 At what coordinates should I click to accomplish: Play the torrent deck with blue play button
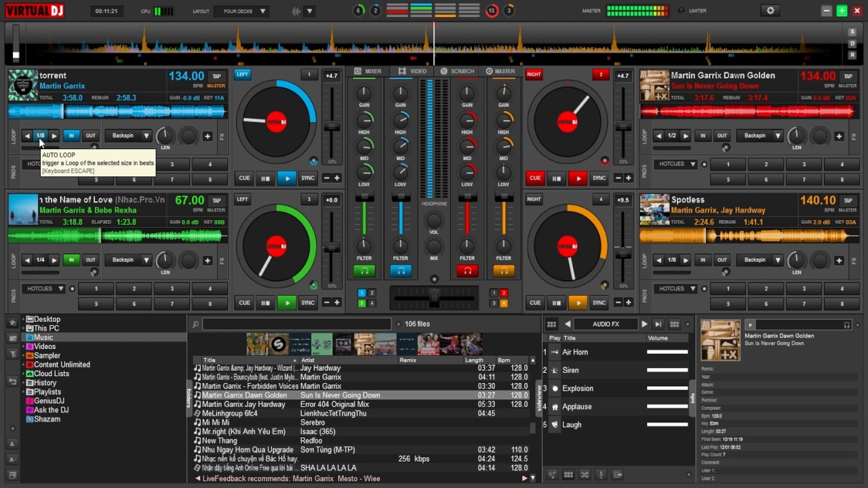pyautogui.click(x=287, y=178)
